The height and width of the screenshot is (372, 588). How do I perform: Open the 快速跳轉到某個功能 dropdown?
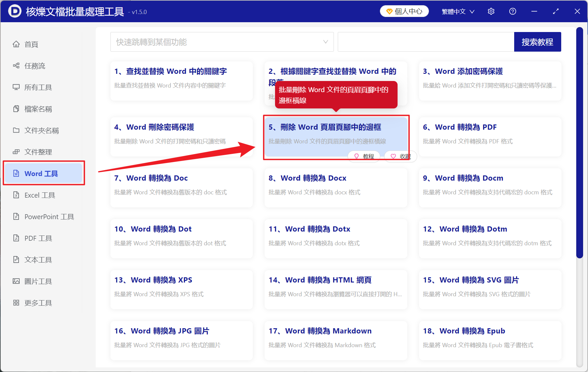coord(222,42)
